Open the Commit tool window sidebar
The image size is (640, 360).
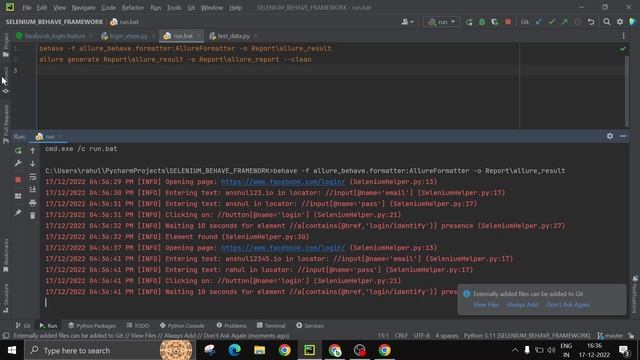tap(6, 80)
